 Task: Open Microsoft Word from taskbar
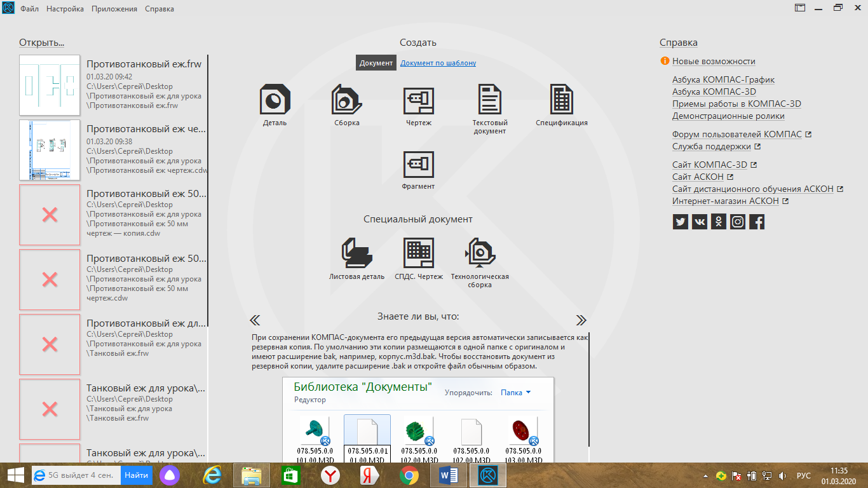click(448, 475)
